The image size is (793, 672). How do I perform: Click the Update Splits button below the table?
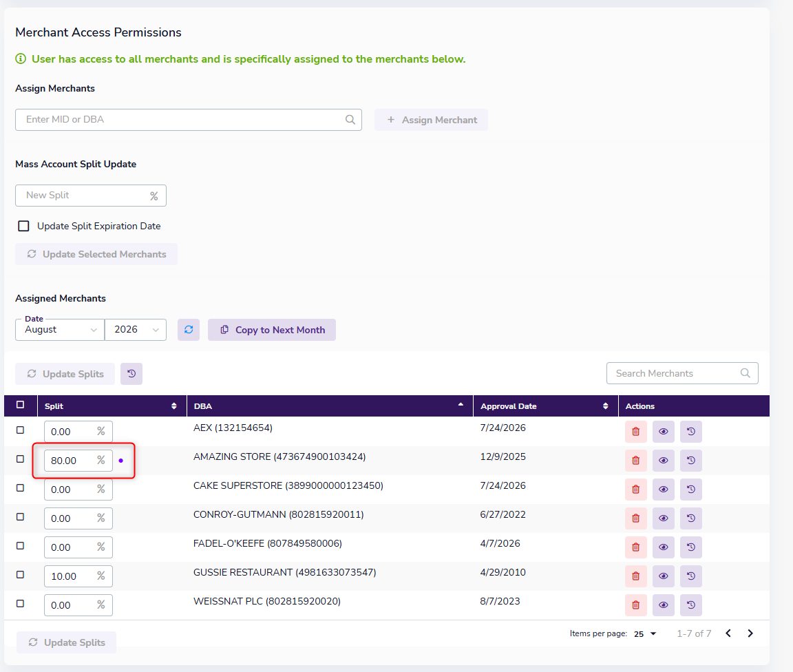pyautogui.click(x=66, y=642)
